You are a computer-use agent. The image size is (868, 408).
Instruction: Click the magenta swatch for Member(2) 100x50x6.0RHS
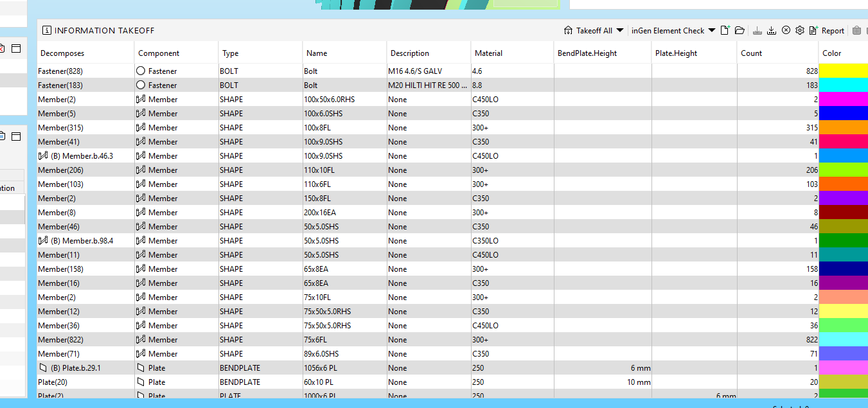[x=844, y=99]
